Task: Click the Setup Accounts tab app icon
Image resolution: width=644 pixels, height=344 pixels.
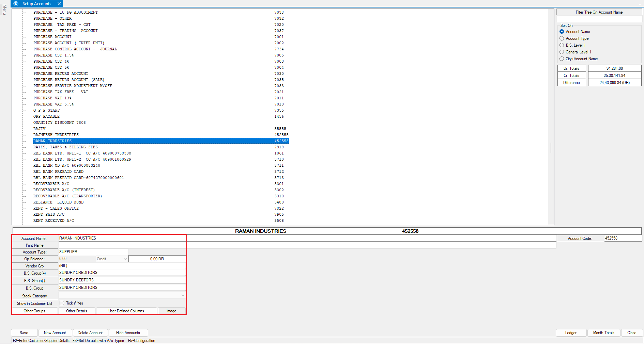Action: click(x=16, y=4)
